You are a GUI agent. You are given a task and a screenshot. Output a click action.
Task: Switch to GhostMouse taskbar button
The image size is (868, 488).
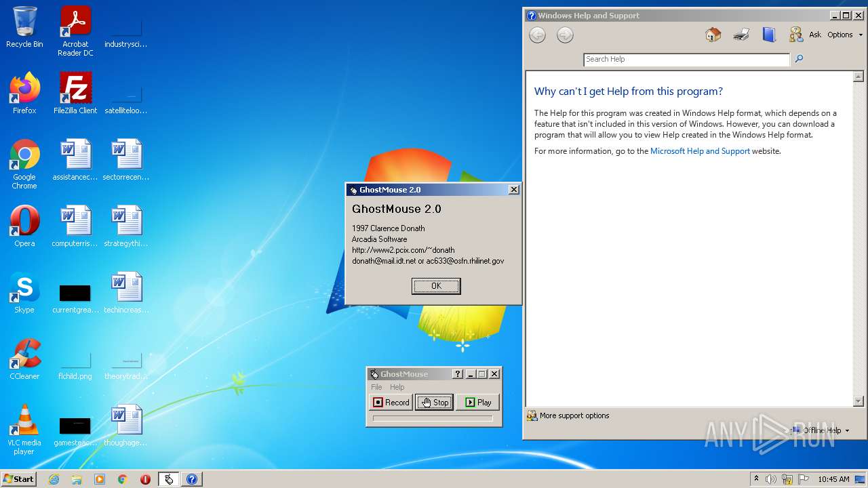point(169,479)
